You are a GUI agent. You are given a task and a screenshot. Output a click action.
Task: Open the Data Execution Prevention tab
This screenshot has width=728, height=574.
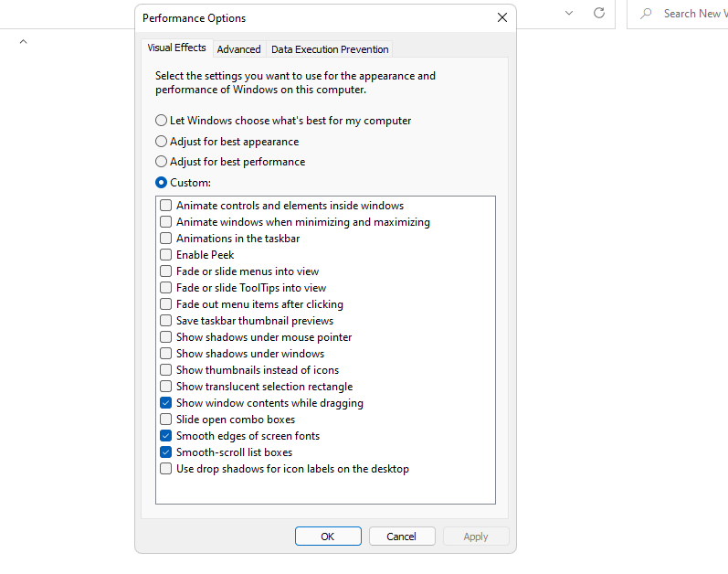point(330,49)
